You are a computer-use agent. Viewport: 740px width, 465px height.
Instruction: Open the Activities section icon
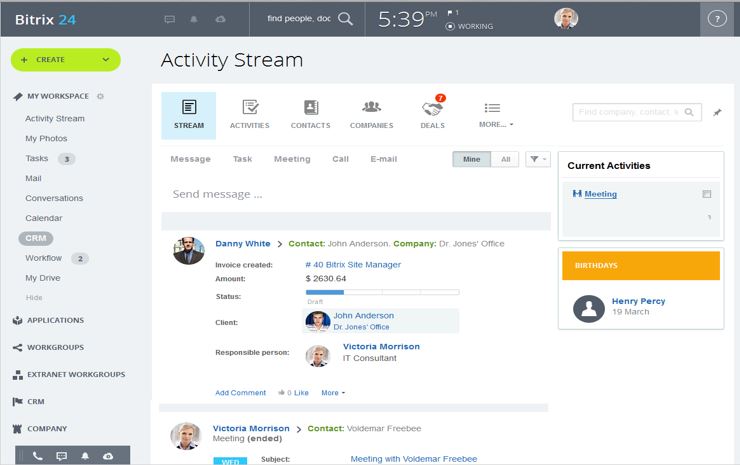tap(249, 108)
